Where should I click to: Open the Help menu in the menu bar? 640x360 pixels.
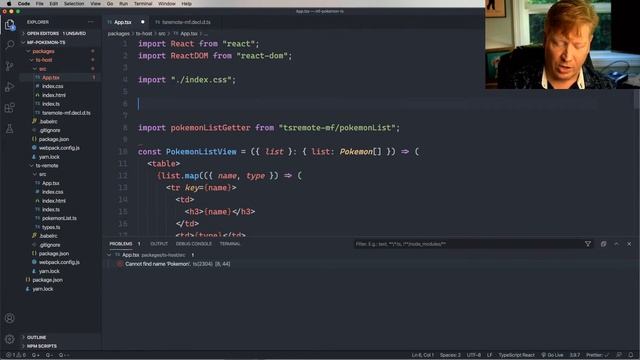(187, 4)
